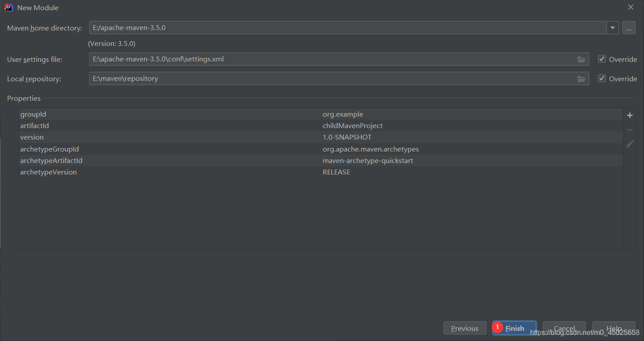The width and height of the screenshot is (644, 341).
Task: Click the Local repository path field
Action: click(x=339, y=79)
